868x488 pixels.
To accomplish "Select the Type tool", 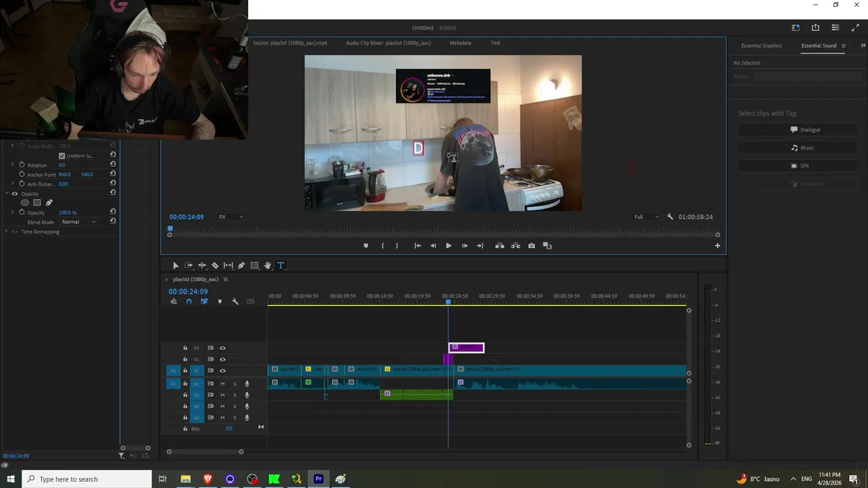I will 281,266.
